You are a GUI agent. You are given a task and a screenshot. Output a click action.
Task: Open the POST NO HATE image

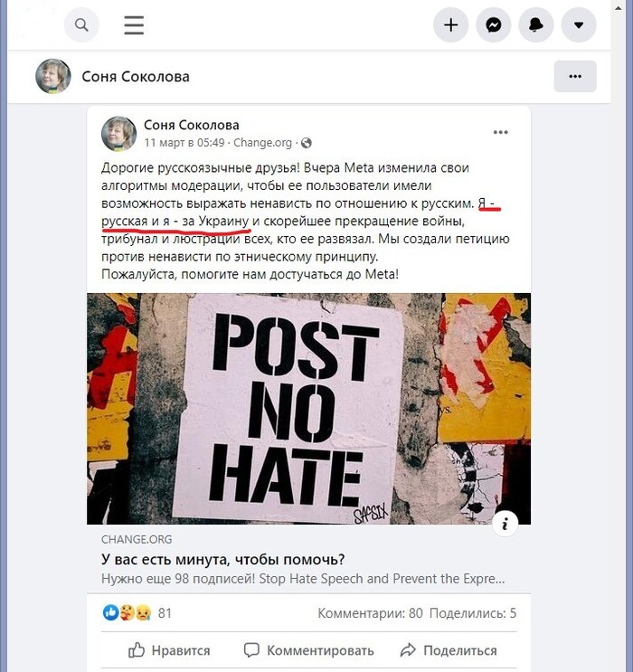click(308, 409)
